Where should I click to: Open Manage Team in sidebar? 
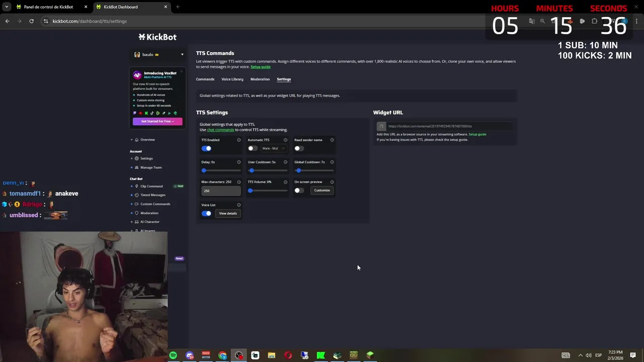pyautogui.click(x=151, y=167)
